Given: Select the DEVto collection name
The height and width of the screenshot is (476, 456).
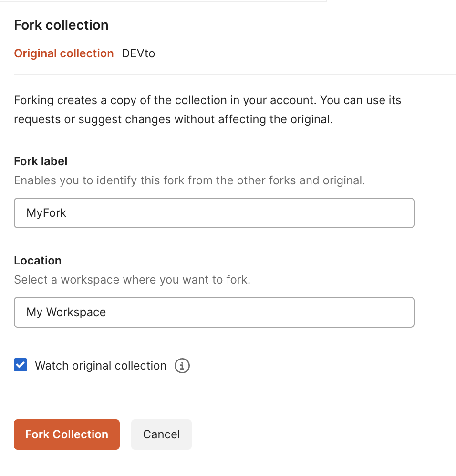Looking at the screenshot, I should tap(138, 53).
